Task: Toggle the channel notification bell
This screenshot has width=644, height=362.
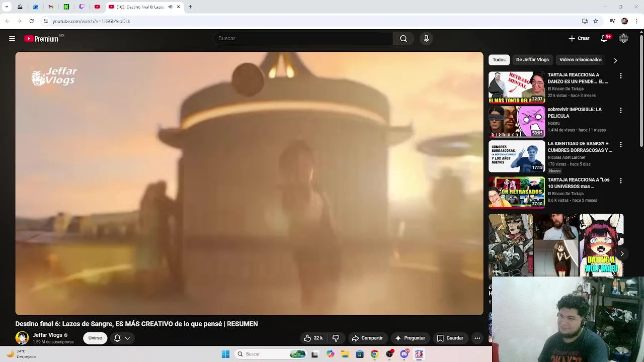Action: pyautogui.click(x=117, y=338)
